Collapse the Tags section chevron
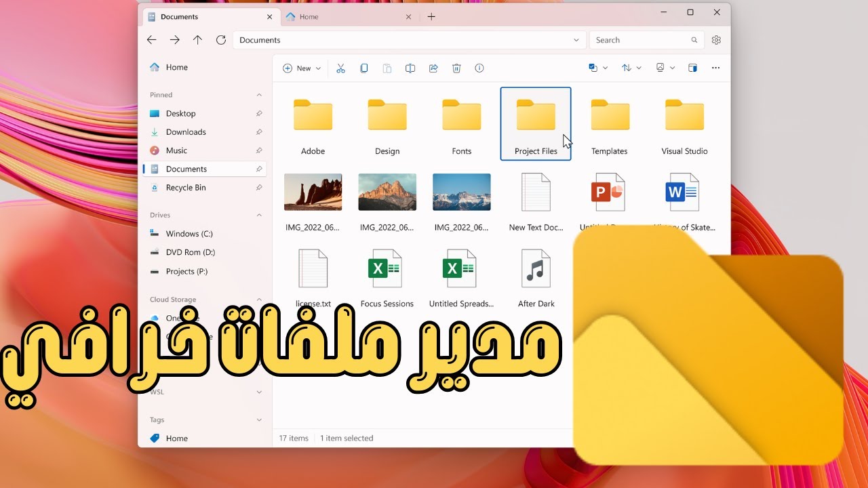 (x=259, y=420)
